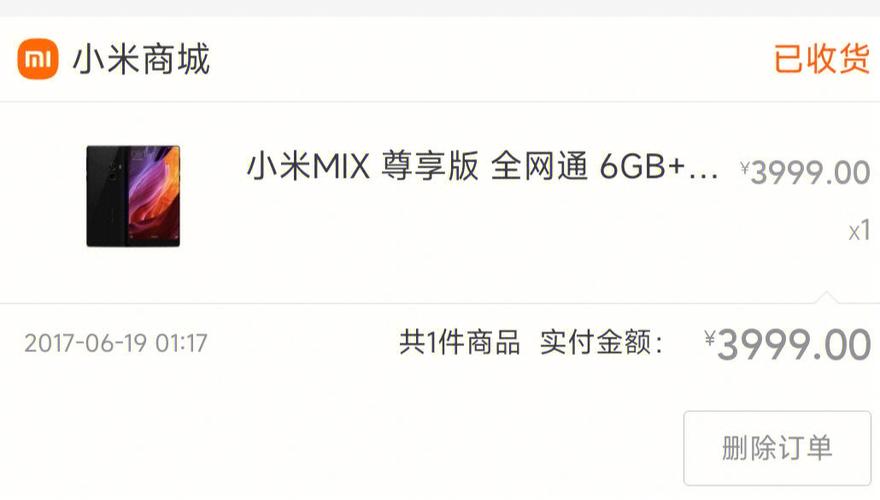Click empty header area between 小米商城 and 已收货
Image resolution: width=880 pixels, height=500 pixels.
491,59
